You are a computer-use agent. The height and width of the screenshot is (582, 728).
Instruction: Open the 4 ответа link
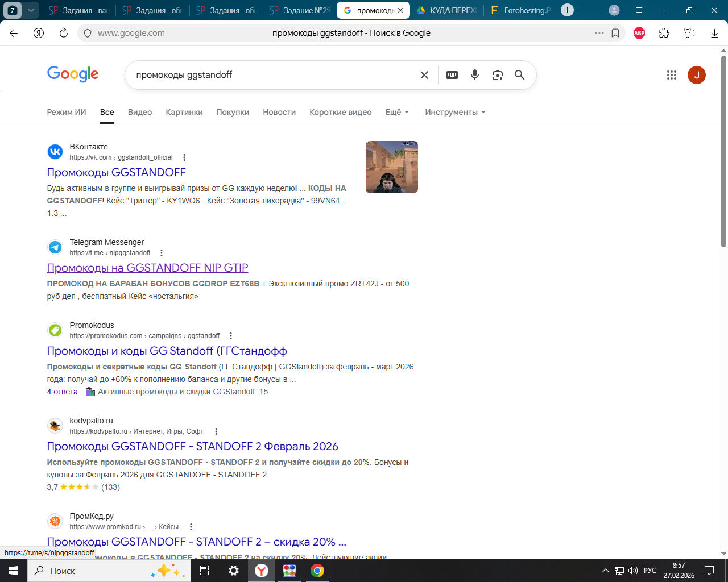[x=63, y=392]
